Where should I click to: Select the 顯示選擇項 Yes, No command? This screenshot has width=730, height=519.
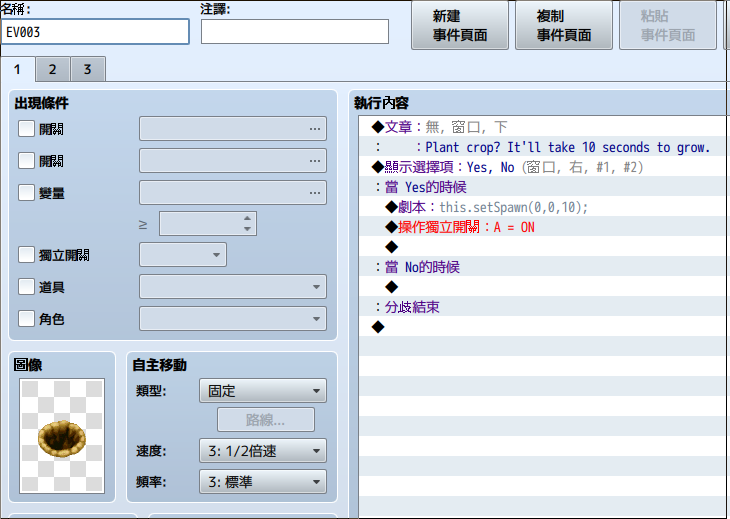coord(544,167)
